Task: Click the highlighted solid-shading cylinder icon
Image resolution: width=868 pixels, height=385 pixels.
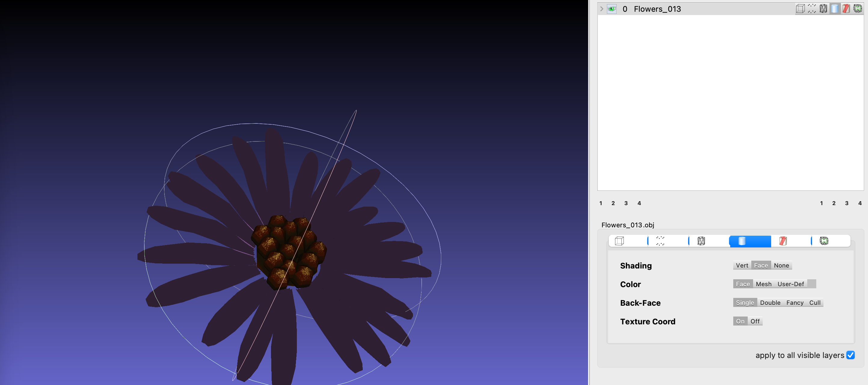Action: click(x=834, y=9)
